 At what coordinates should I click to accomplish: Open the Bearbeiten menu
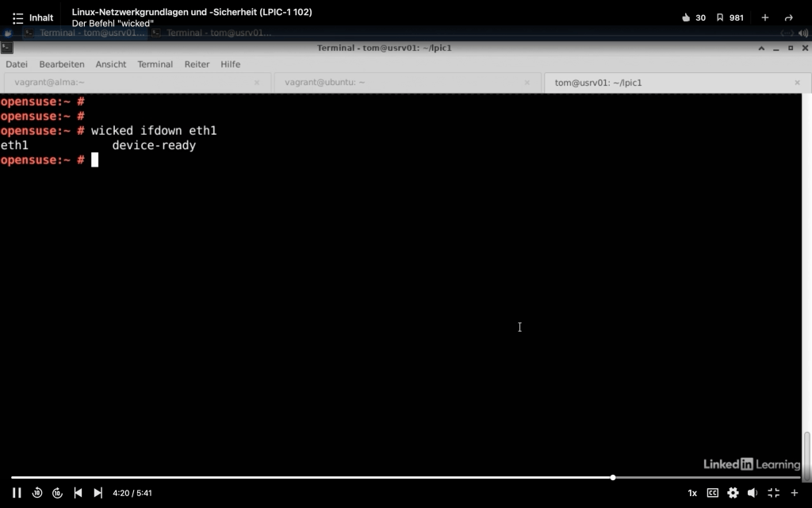(62, 64)
